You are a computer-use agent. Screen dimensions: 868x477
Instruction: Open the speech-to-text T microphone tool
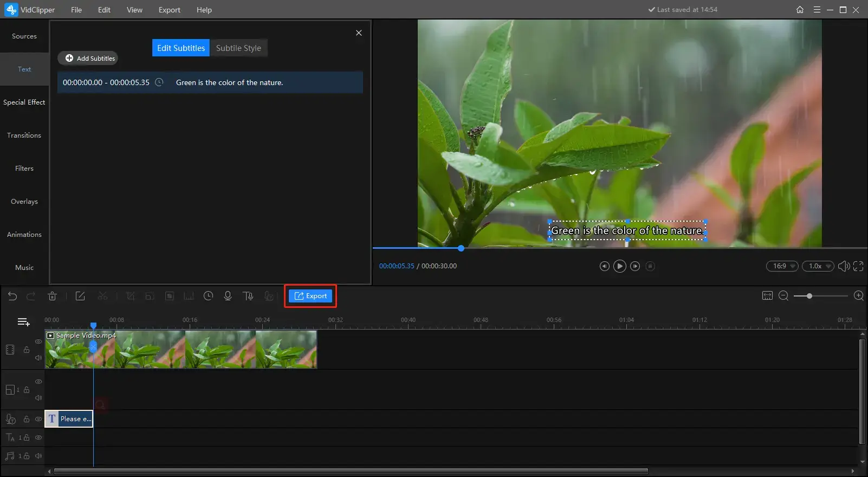(248, 296)
